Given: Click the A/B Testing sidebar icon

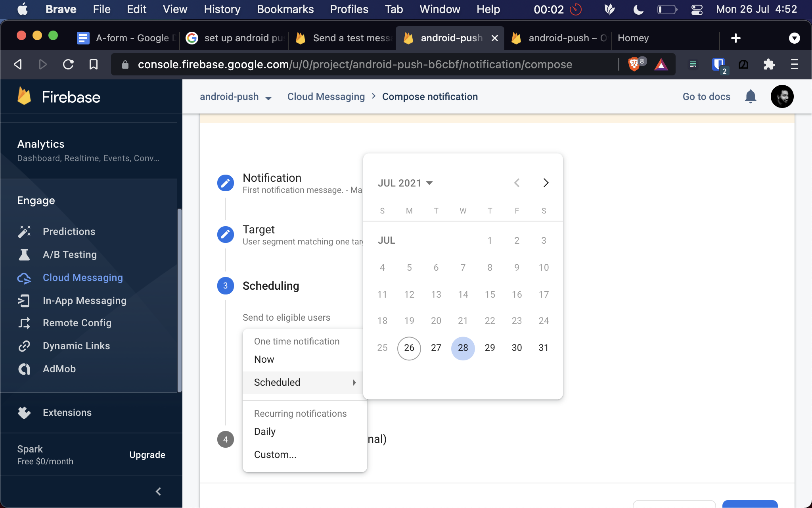Looking at the screenshot, I should (x=23, y=254).
